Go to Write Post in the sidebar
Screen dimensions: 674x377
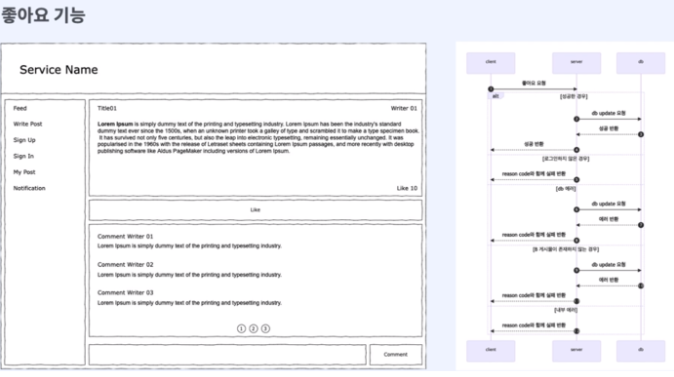[x=28, y=124]
